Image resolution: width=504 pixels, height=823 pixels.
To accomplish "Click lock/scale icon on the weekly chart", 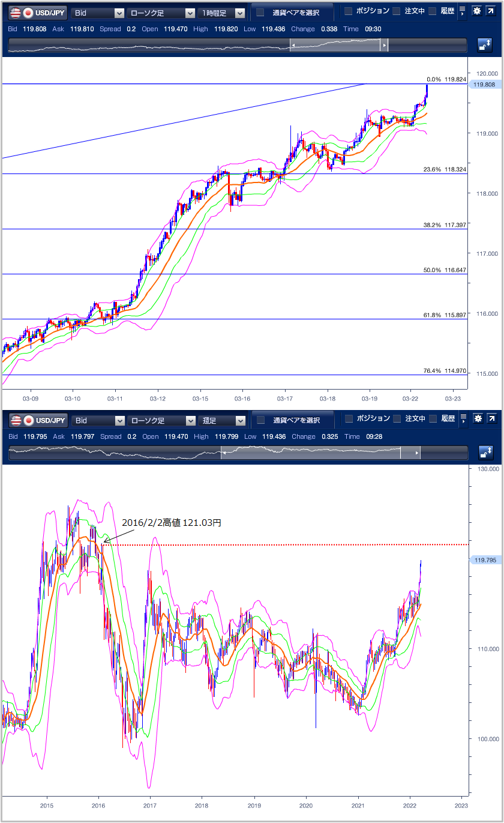I will 485,453.
